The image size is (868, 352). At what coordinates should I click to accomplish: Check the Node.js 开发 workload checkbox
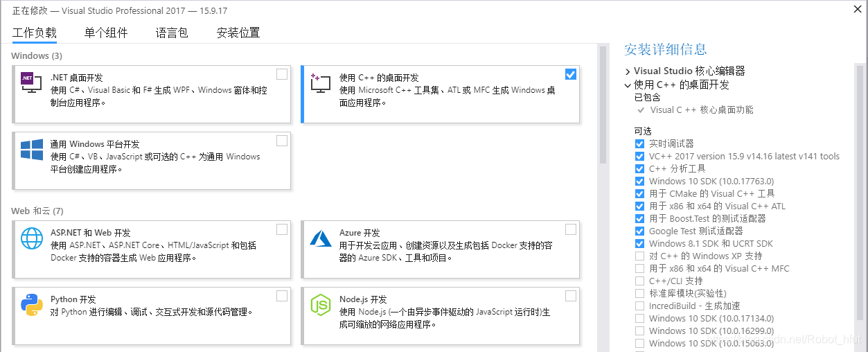(x=571, y=296)
